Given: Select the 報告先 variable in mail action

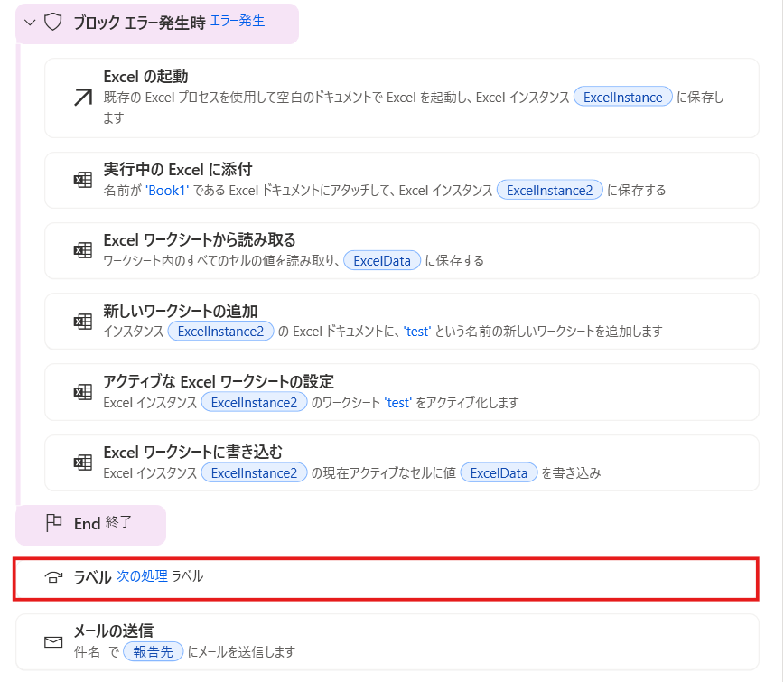Looking at the screenshot, I should coord(154,651).
